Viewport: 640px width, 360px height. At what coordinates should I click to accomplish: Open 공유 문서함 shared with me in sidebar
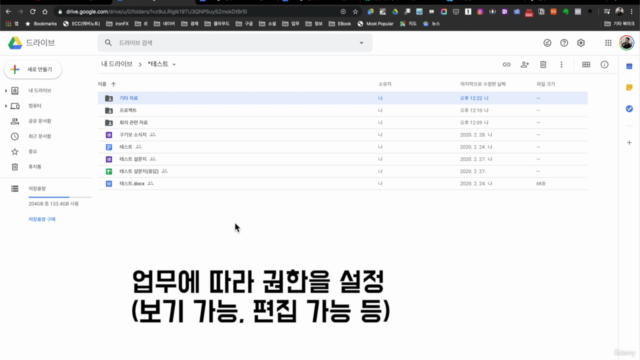[x=40, y=121]
